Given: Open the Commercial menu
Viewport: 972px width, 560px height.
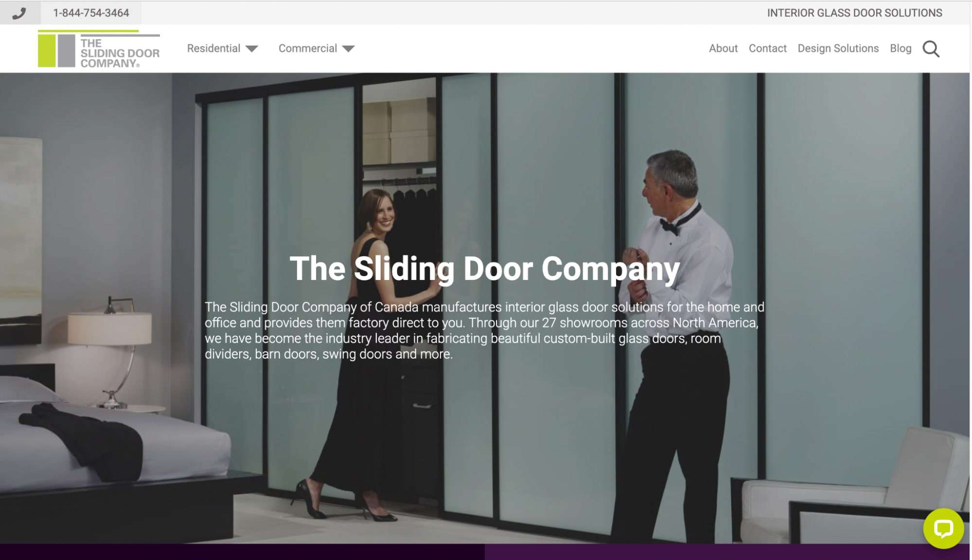Looking at the screenshot, I should click(x=308, y=48).
